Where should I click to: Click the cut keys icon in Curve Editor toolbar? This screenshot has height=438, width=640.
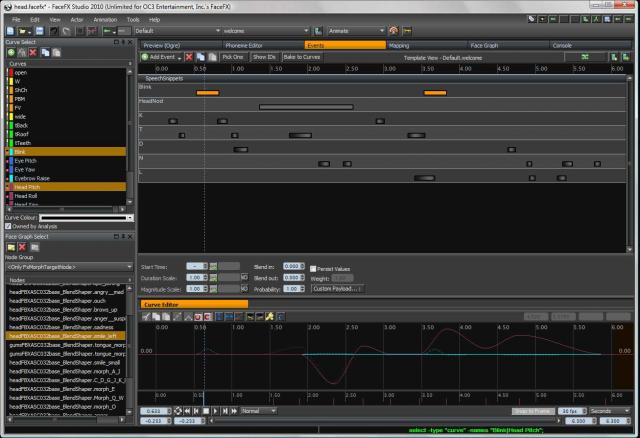pos(146,317)
